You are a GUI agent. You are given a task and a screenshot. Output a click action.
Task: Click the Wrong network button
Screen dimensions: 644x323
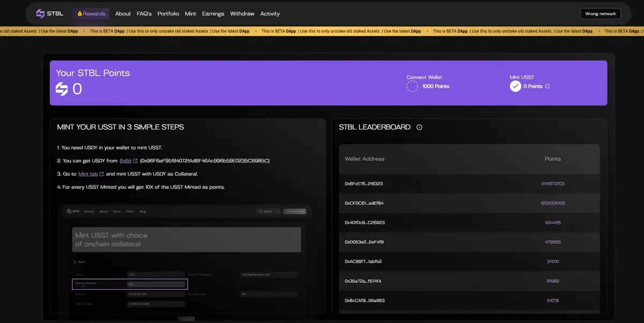[601, 14]
